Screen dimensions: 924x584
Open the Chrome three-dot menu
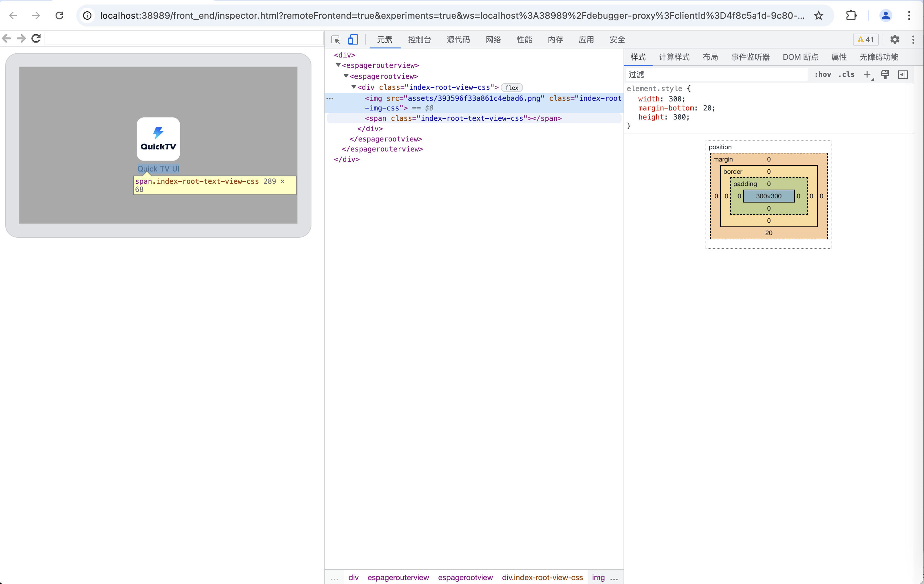pos(909,16)
